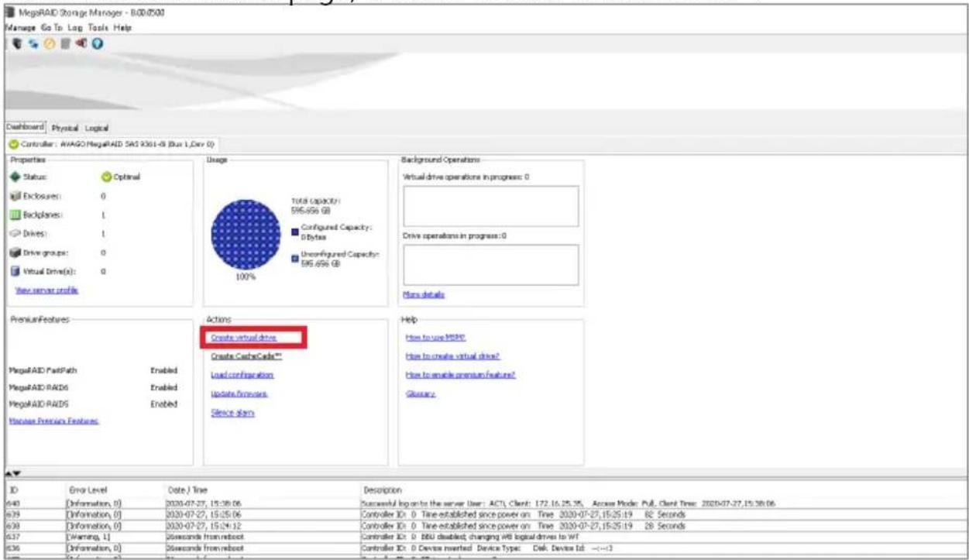Click the green Optimal status icon
This screenshot has width=969, height=560.
tap(107, 177)
